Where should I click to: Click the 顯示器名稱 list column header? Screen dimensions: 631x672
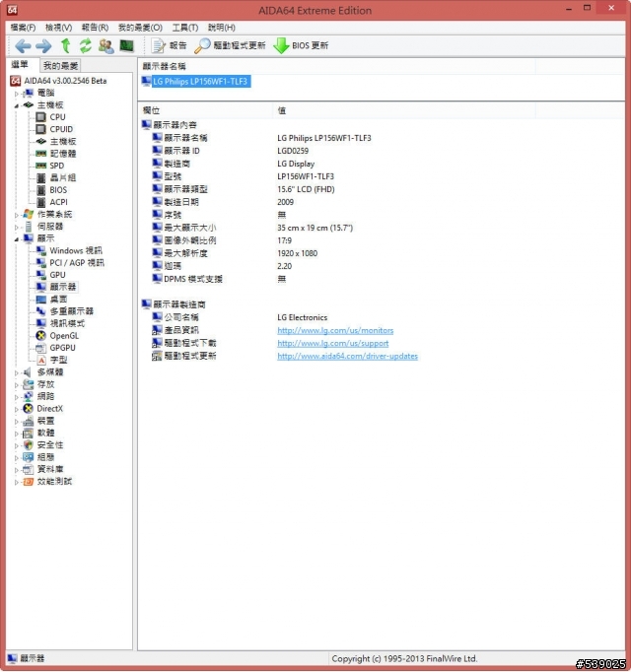coord(337,66)
